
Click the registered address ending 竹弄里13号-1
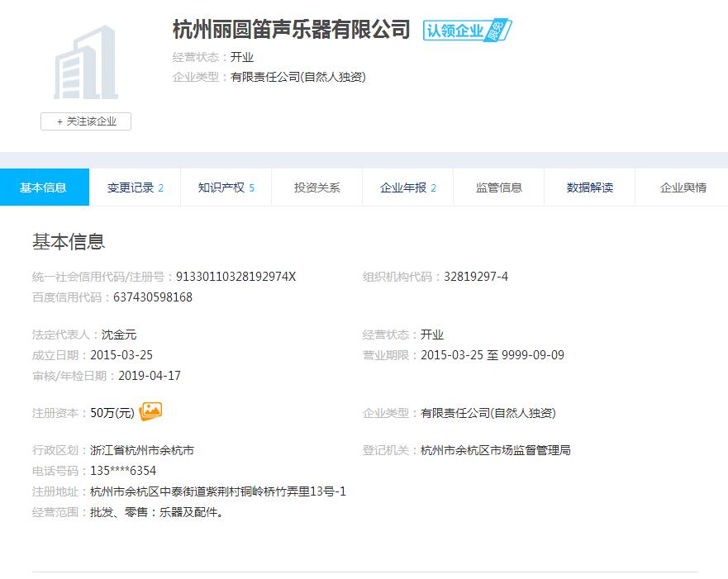coord(218,491)
